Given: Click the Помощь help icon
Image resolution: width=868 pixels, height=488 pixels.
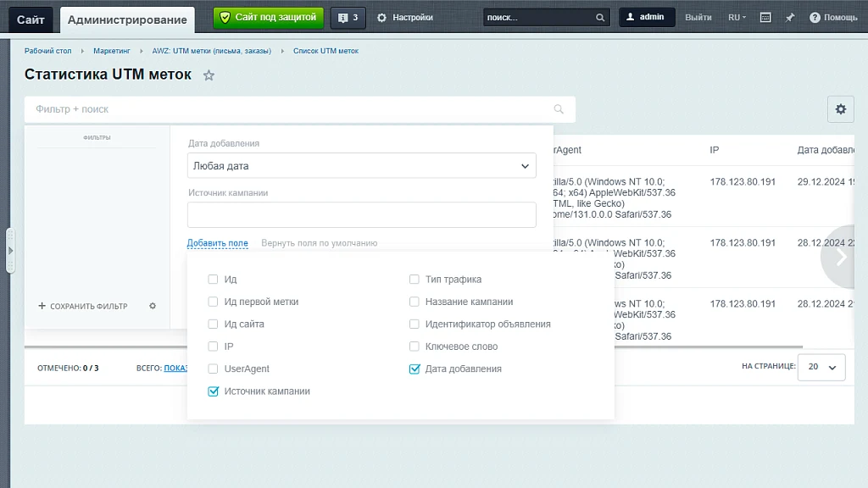Looking at the screenshot, I should (x=815, y=18).
